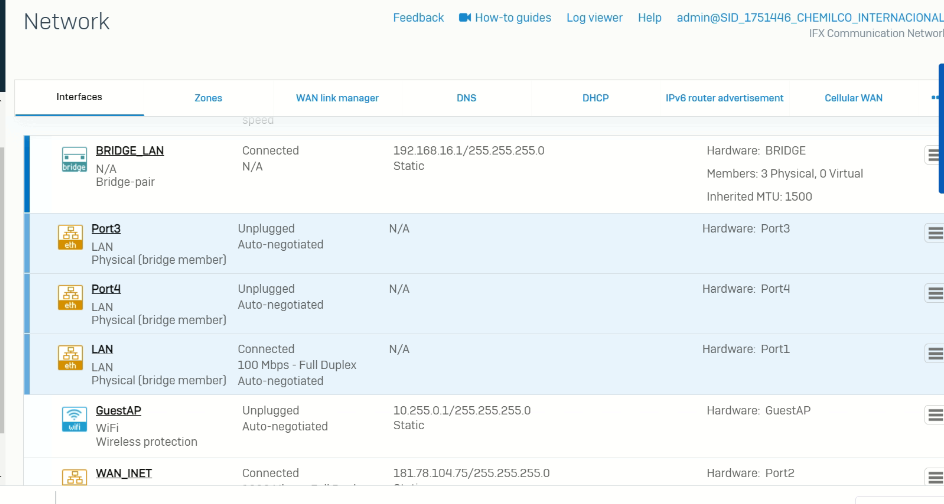
Task: Open the hamburger menu for Port4 row
Action: [x=934, y=294]
